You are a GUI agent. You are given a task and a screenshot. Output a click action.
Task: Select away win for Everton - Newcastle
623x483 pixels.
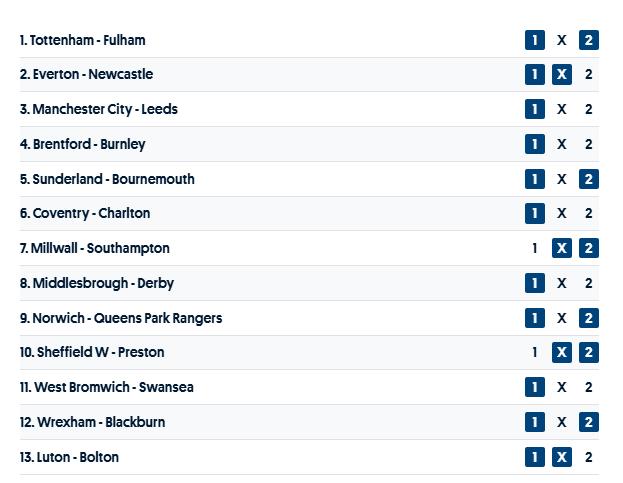tap(589, 75)
